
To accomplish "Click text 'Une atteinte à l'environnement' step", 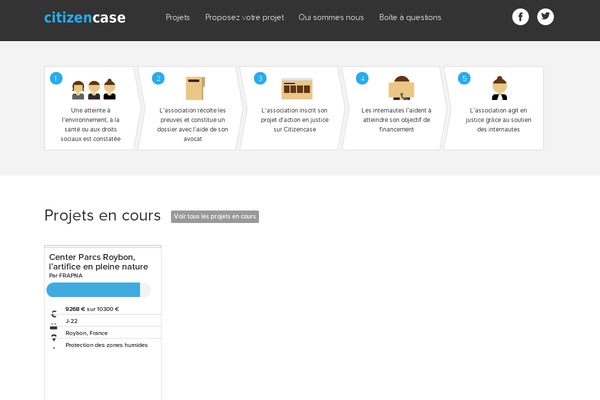I will (x=91, y=124).
